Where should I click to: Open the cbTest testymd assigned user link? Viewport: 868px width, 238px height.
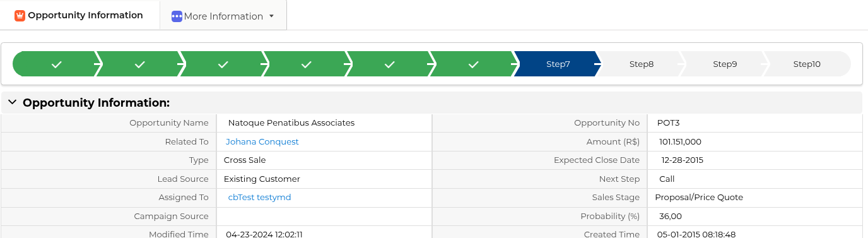point(259,198)
